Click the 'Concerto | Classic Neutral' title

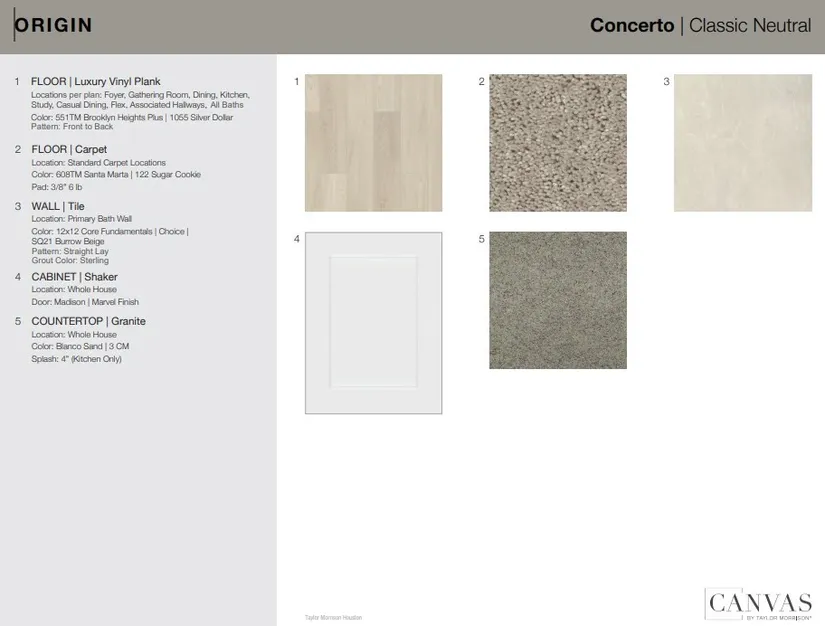pos(700,26)
